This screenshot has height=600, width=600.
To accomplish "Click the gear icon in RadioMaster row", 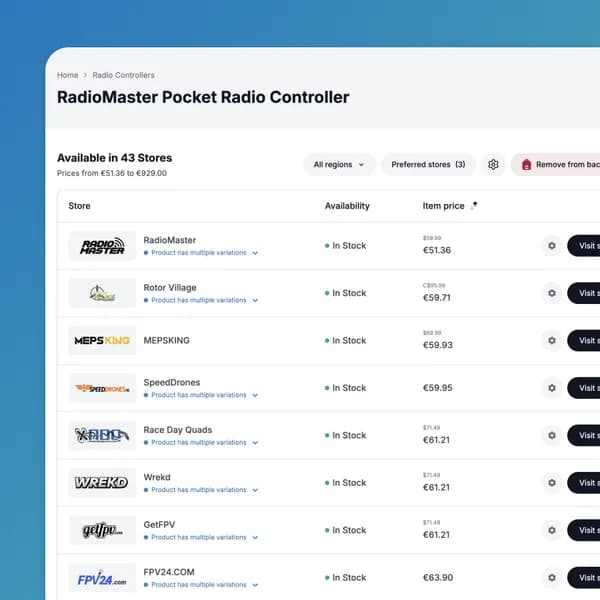I will [x=552, y=246].
